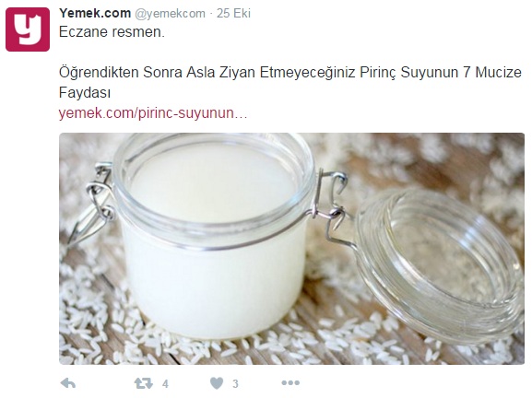Open the @yemekcom handle
Image resolution: width=532 pixels, height=398 pixels.
[170, 14]
